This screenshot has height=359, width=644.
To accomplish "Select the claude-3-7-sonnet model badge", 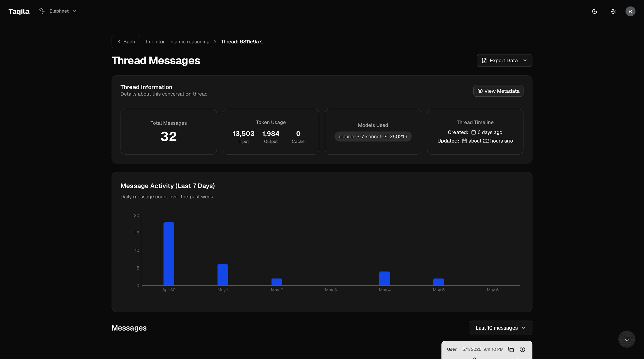I will [x=373, y=136].
